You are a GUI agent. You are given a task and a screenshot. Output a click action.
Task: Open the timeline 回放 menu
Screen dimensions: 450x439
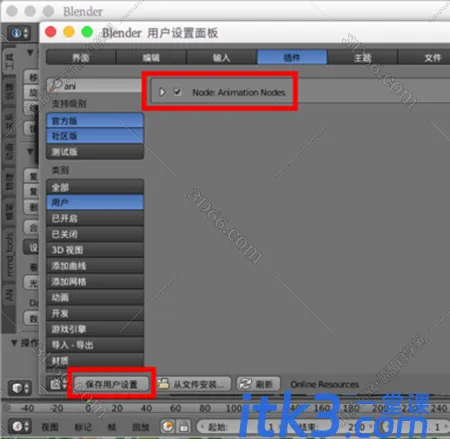coord(141,427)
